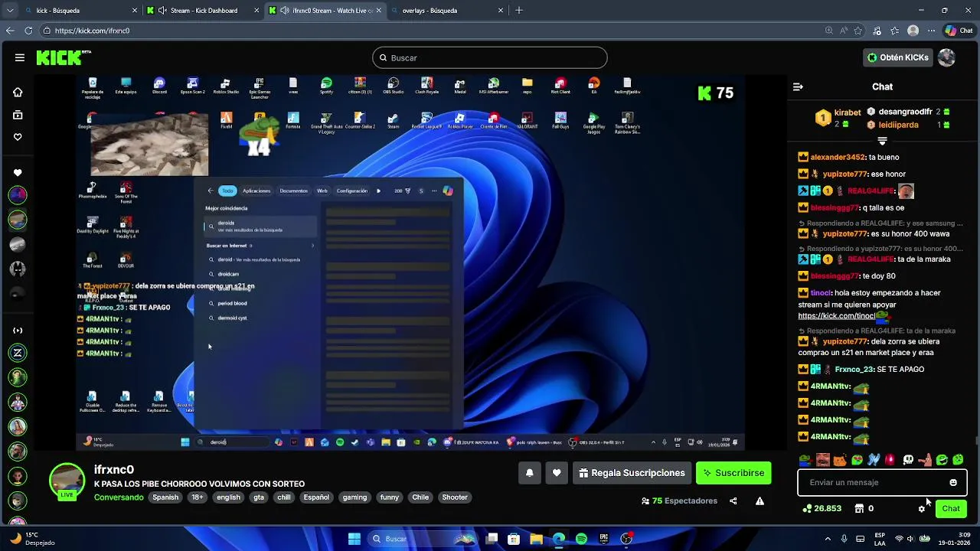
Task: Expand the Kick sidebar arrows icon
Action: [x=18, y=331]
